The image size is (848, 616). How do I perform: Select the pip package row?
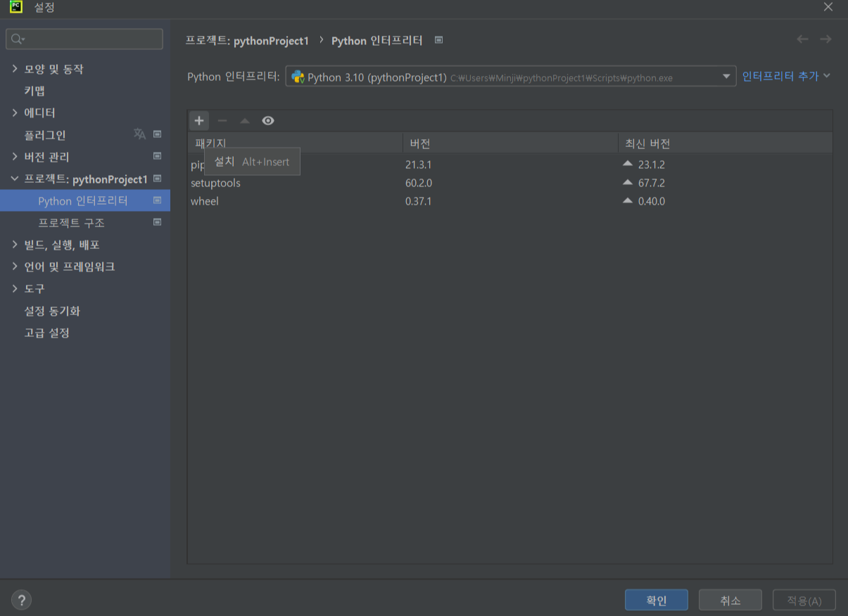[x=510, y=165]
